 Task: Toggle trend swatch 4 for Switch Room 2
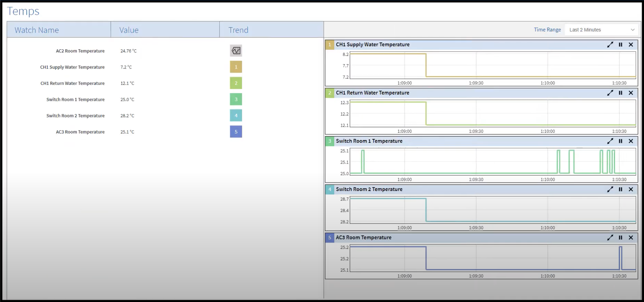tap(236, 115)
